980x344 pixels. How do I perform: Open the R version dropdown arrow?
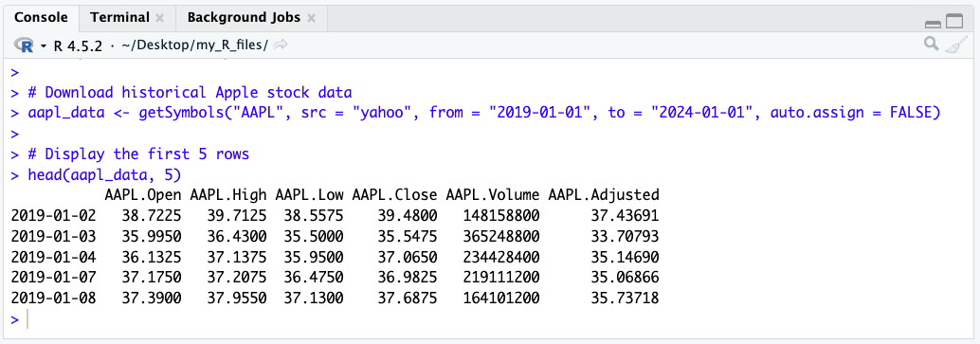tap(44, 45)
